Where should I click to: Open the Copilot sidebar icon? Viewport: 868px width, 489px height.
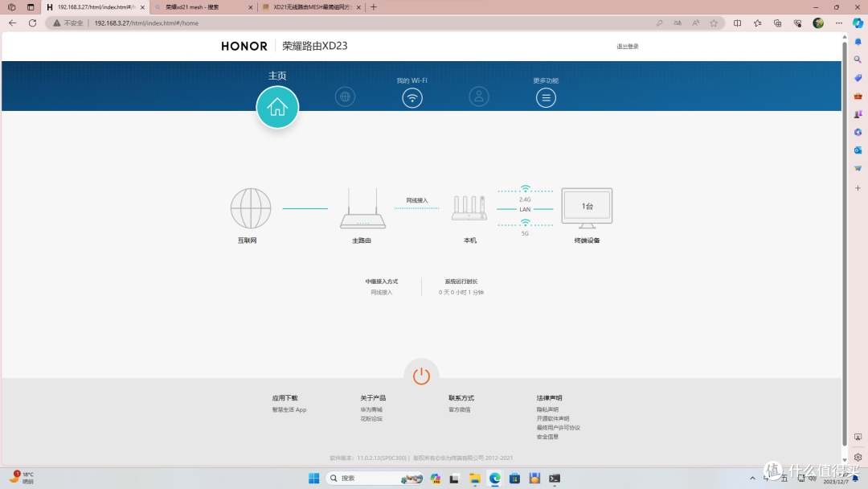click(x=858, y=23)
